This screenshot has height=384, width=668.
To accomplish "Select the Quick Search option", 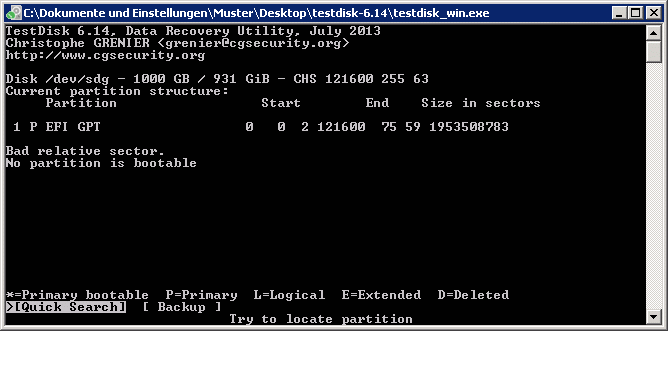I will coord(66,307).
